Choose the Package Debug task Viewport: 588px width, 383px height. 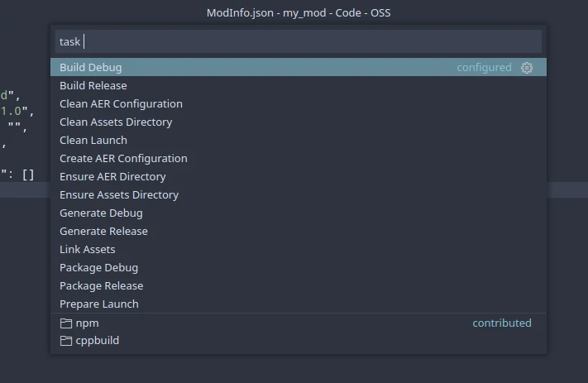pos(299,267)
